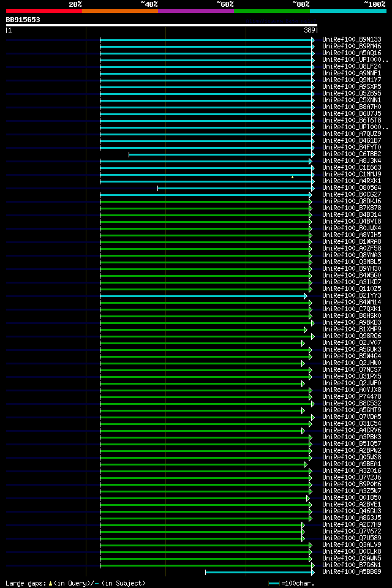Select label UniRef100_Q8YNA3
392x588 pixels.
[x=352, y=255]
